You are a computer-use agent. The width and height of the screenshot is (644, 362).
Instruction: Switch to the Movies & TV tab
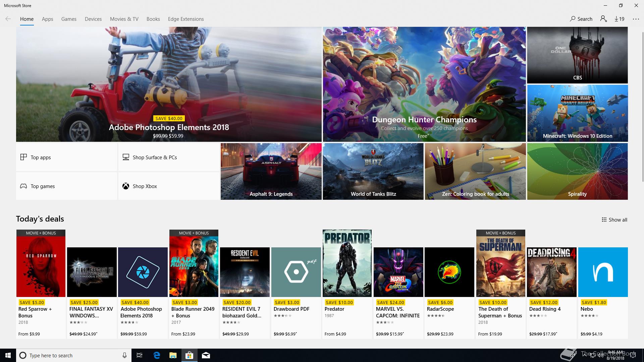[x=124, y=19]
